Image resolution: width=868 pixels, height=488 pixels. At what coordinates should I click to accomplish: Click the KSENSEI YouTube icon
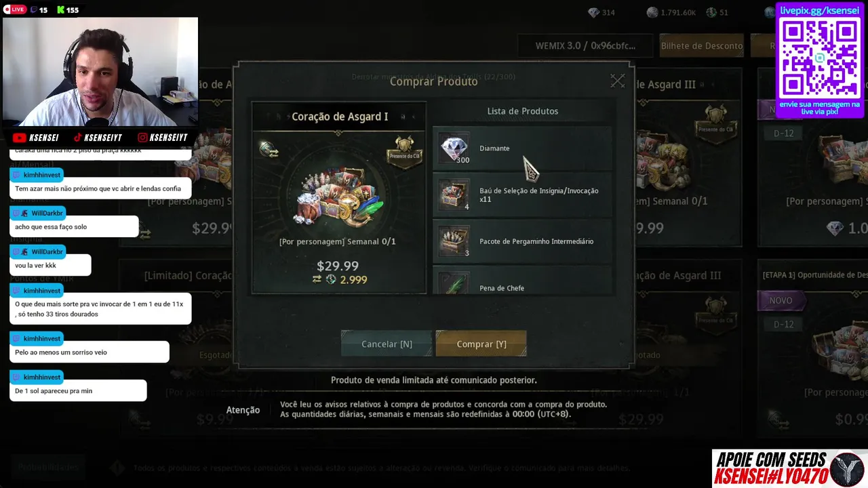pos(19,138)
